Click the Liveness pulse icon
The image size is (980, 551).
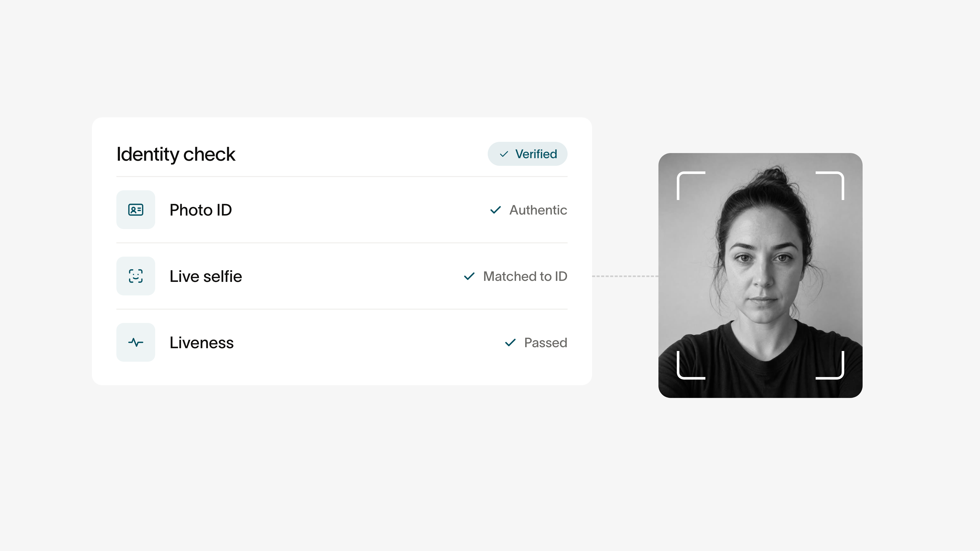tap(136, 342)
